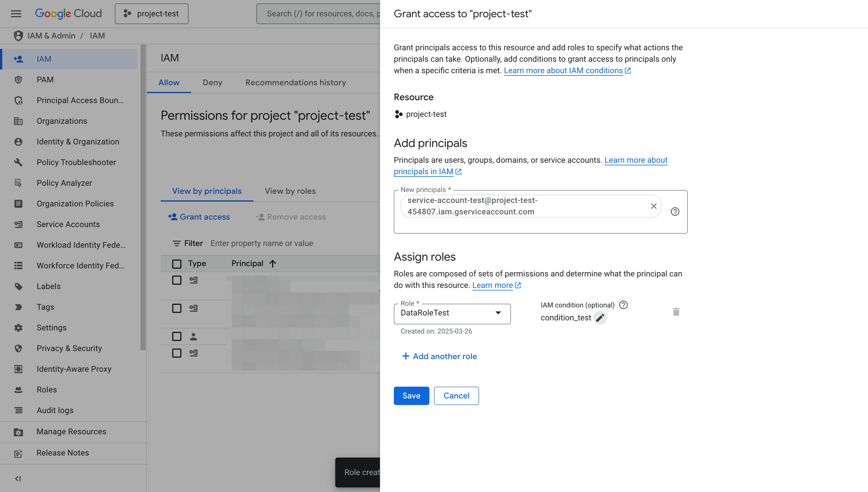The width and height of the screenshot is (868, 492).
Task: Click the Save button
Action: point(411,396)
